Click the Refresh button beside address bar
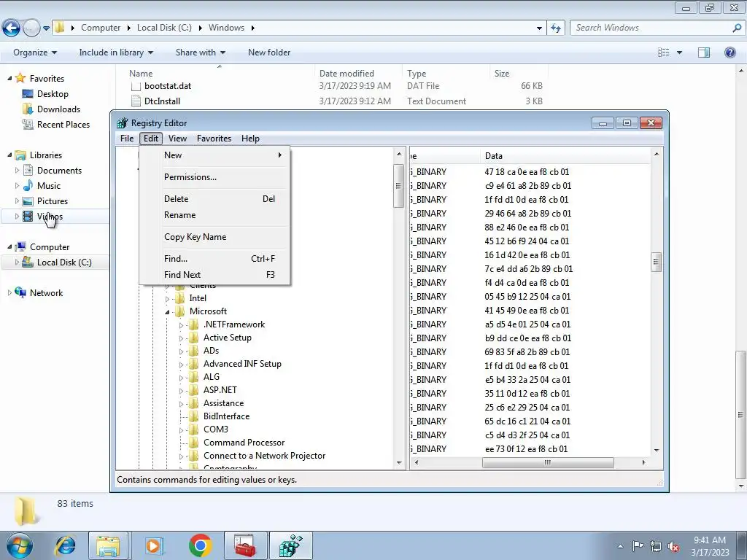Screen dimensions: 747x560 pos(556,28)
